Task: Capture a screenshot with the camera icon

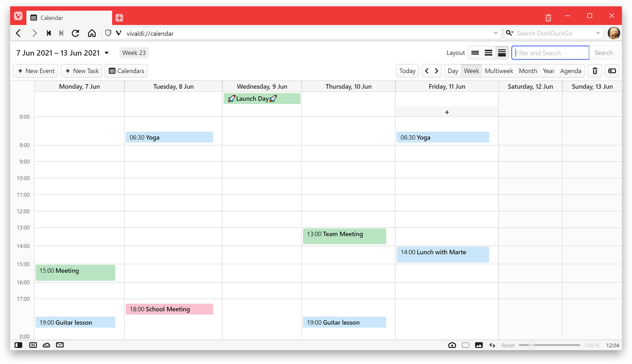Action: (x=452, y=345)
